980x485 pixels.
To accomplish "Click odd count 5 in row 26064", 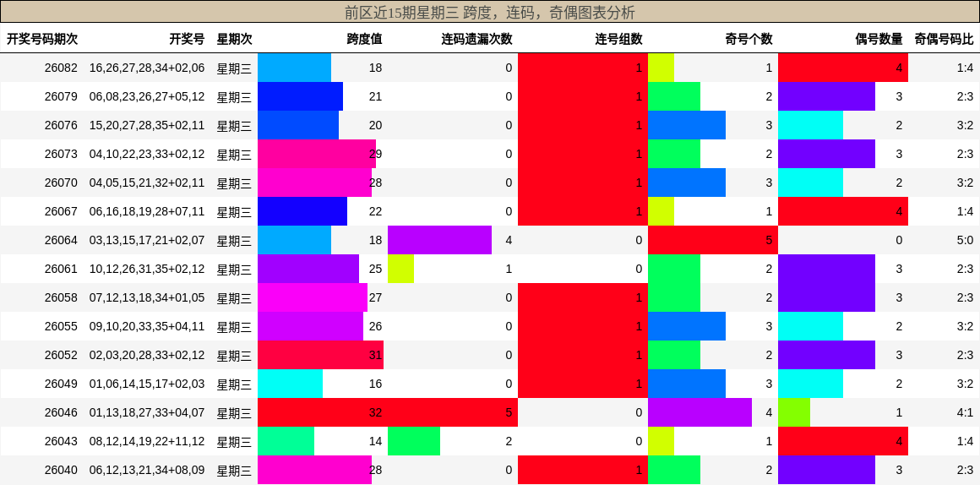I will [769, 240].
